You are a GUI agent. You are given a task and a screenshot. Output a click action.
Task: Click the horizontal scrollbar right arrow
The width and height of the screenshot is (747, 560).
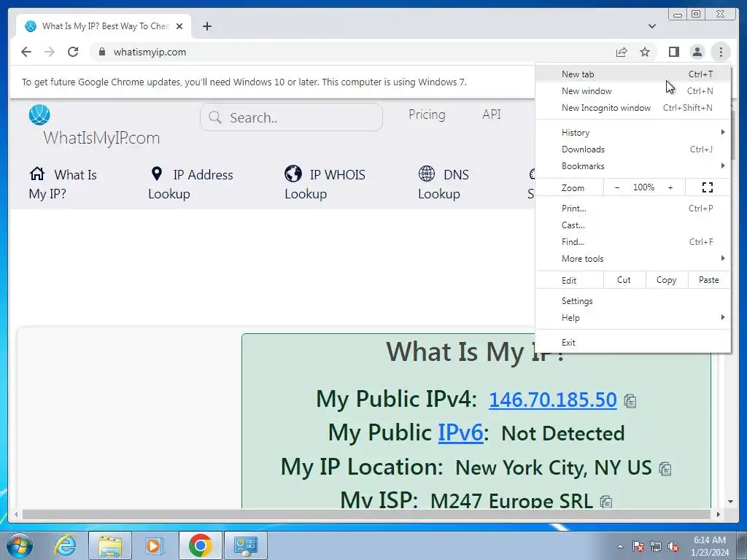(x=719, y=514)
